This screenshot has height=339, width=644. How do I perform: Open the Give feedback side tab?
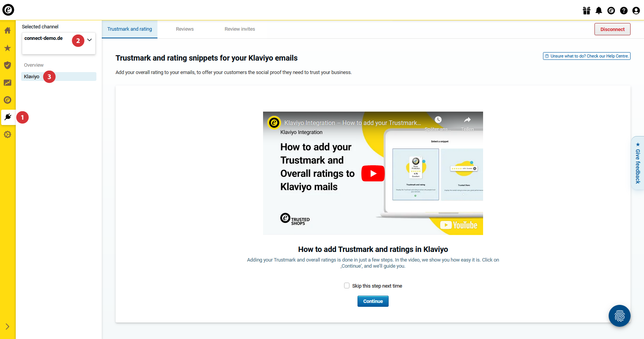tap(637, 163)
